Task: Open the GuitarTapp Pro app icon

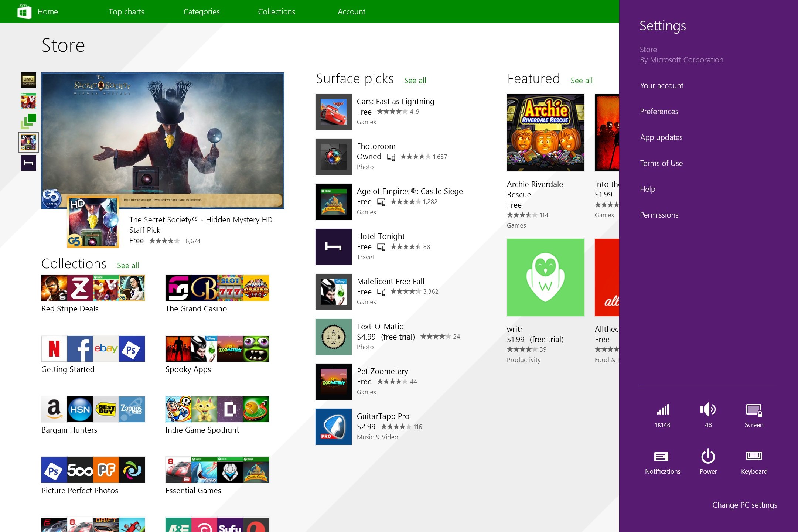Action: click(x=333, y=426)
